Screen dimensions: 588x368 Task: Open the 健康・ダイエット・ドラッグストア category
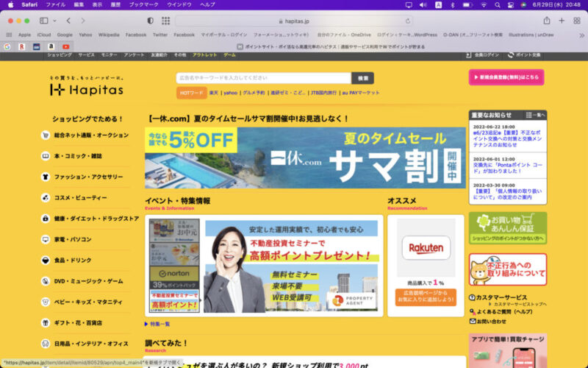pos(96,218)
